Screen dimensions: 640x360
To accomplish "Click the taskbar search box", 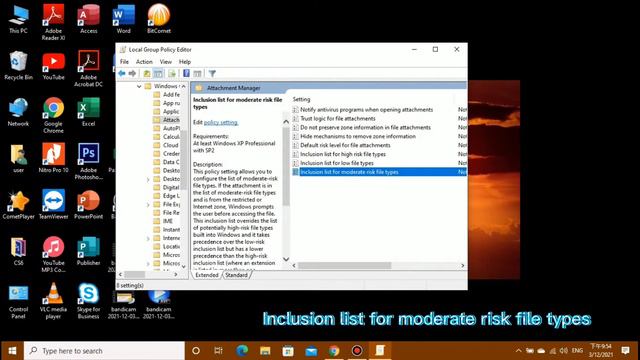I will [104, 351].
